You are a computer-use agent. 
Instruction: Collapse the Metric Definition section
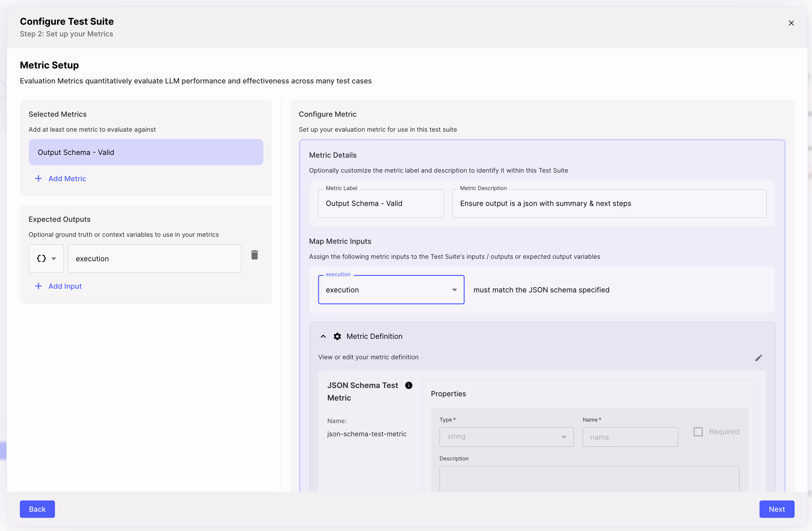pos(323,336)
